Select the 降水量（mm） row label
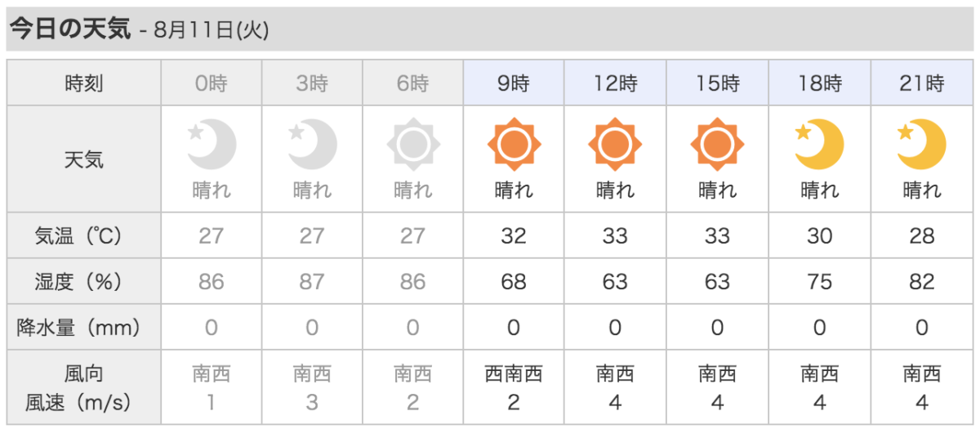980x429 pixels. coord(84,328)
